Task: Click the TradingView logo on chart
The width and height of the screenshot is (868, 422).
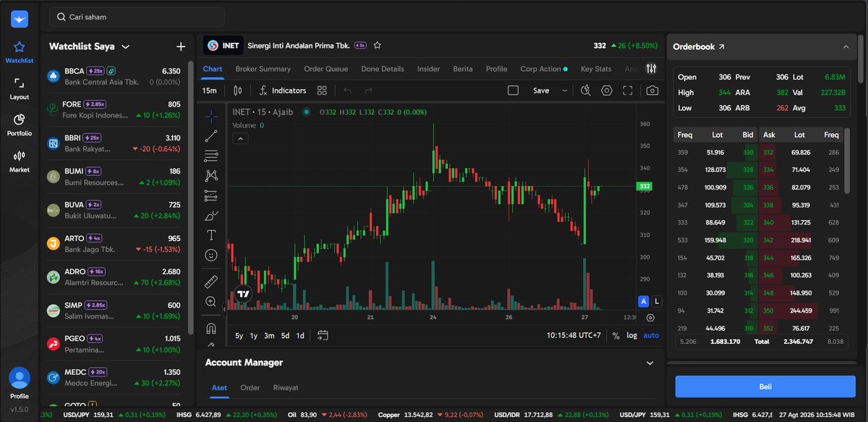Action: point(242,295)
